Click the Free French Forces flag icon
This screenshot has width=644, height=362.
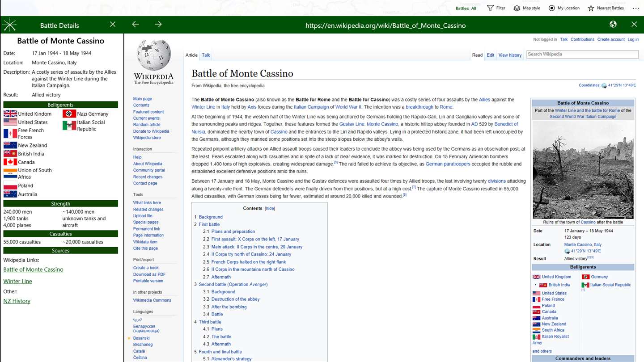click(10, 134)
